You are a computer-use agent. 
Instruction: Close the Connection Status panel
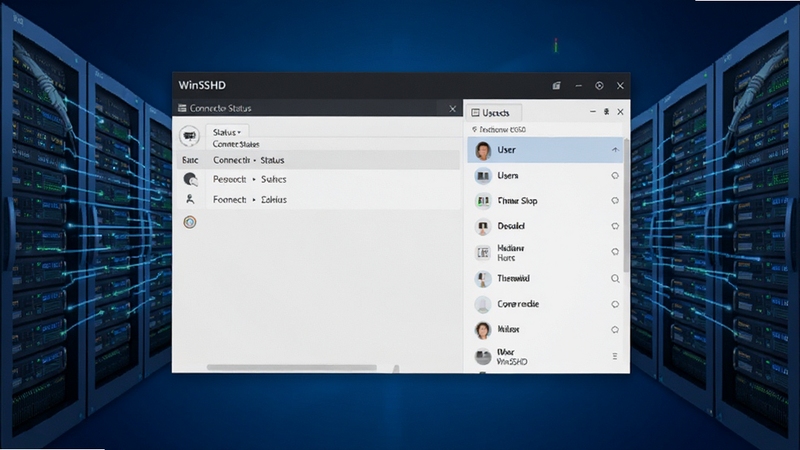coord(453,109)
